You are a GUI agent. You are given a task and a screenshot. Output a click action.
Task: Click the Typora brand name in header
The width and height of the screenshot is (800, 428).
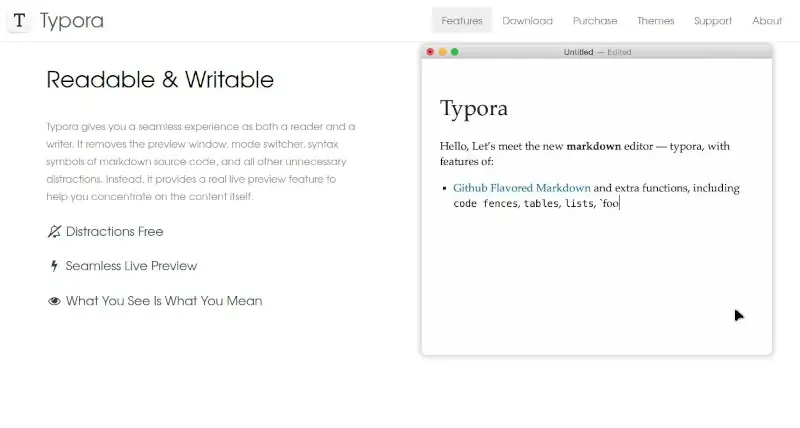71,21
